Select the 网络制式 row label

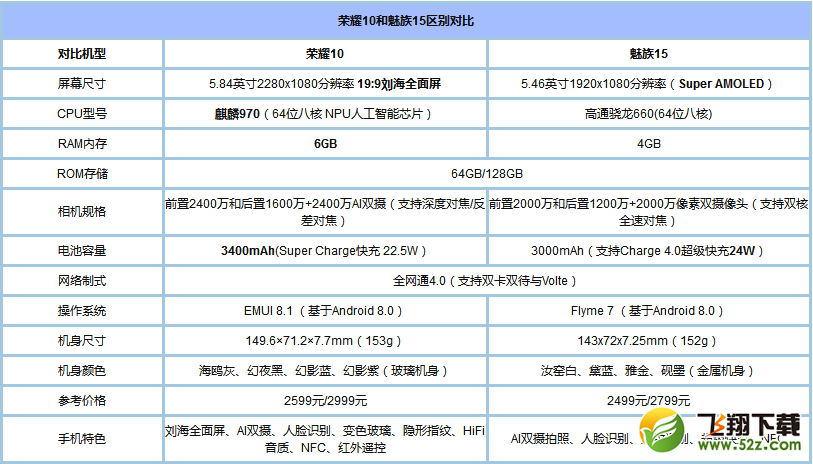[x=82, y=280]
